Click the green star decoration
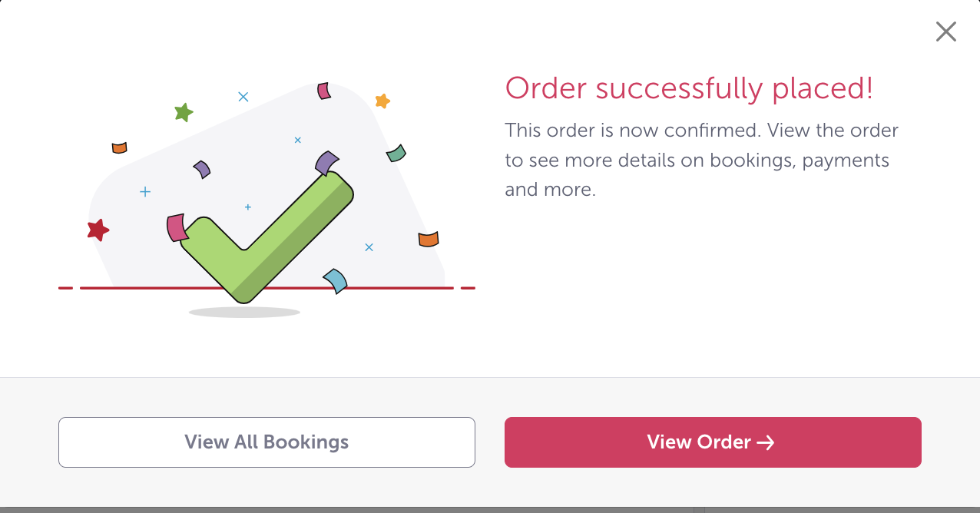 [x=184, y=113]
